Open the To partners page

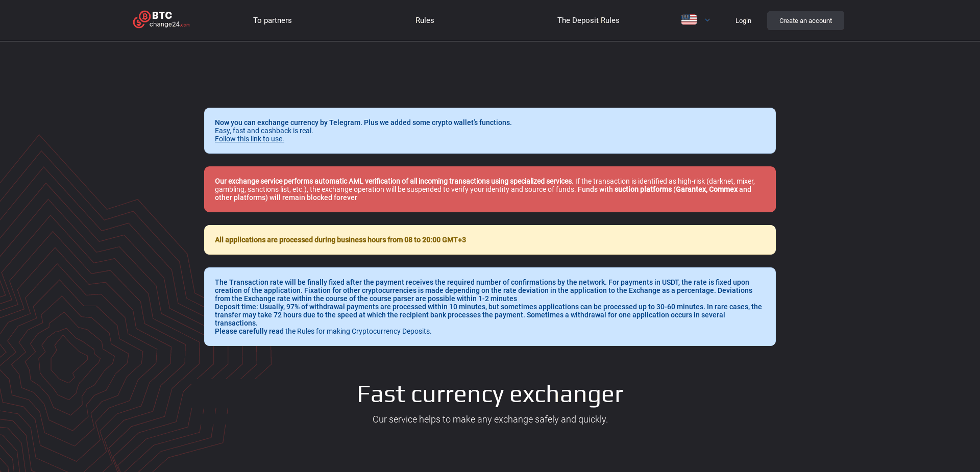tap(272, 20)
